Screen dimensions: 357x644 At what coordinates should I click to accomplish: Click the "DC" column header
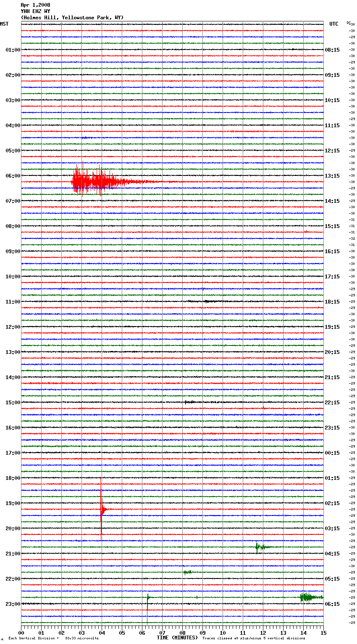349,23
